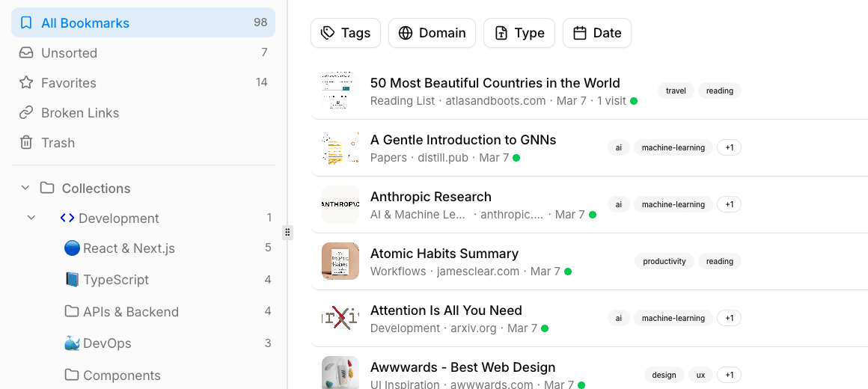
Task: Click the ux tag on Awwwards row
Action: [701, 376]
